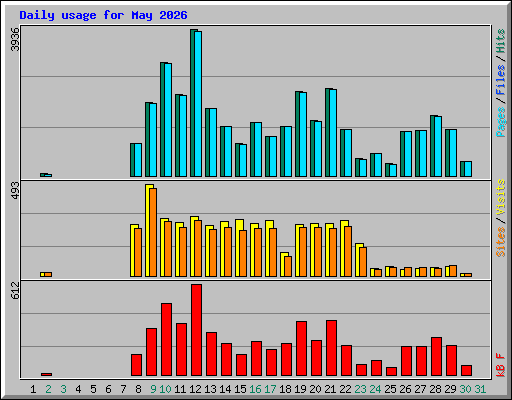The width and height of the screenshot is (512, 400).
Task: Click the 612 KB axis value
Action: pyautogui.click(x=15, y=290)
